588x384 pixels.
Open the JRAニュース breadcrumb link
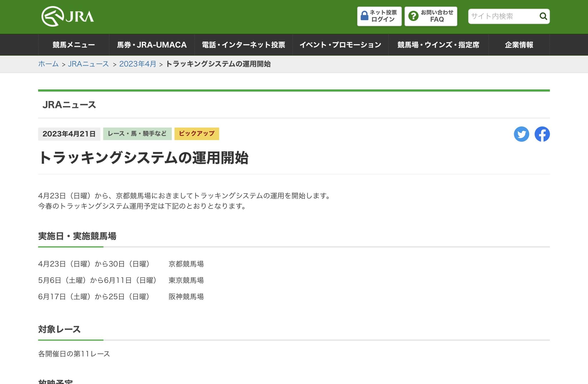pyautogui.click(x=88, y=64)
